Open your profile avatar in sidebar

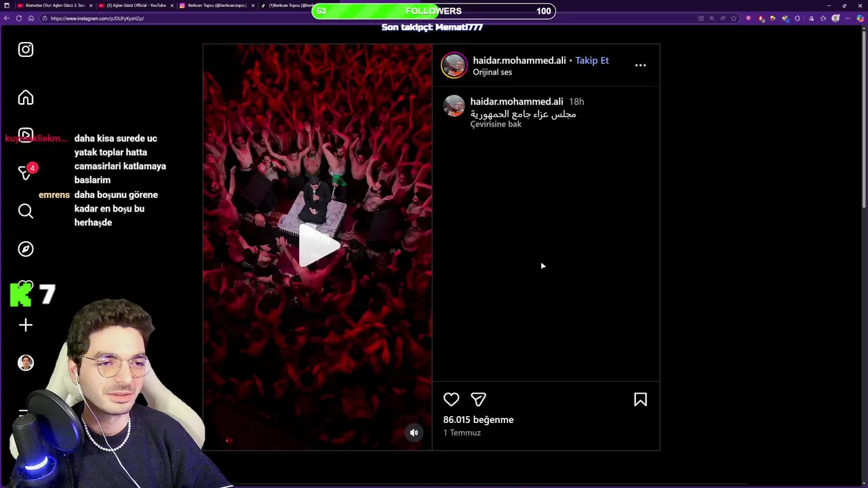(26, 363)
